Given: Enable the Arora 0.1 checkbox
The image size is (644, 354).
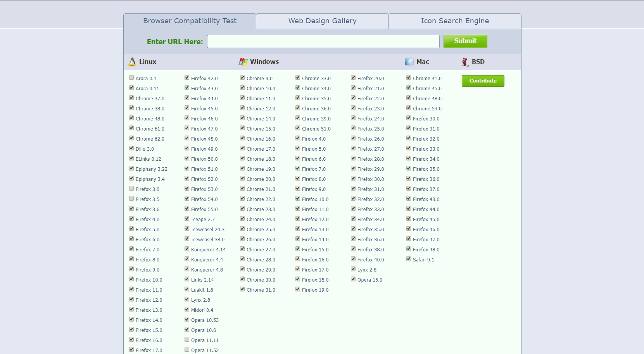Looking at the screenshot, I should coord(131,78).
